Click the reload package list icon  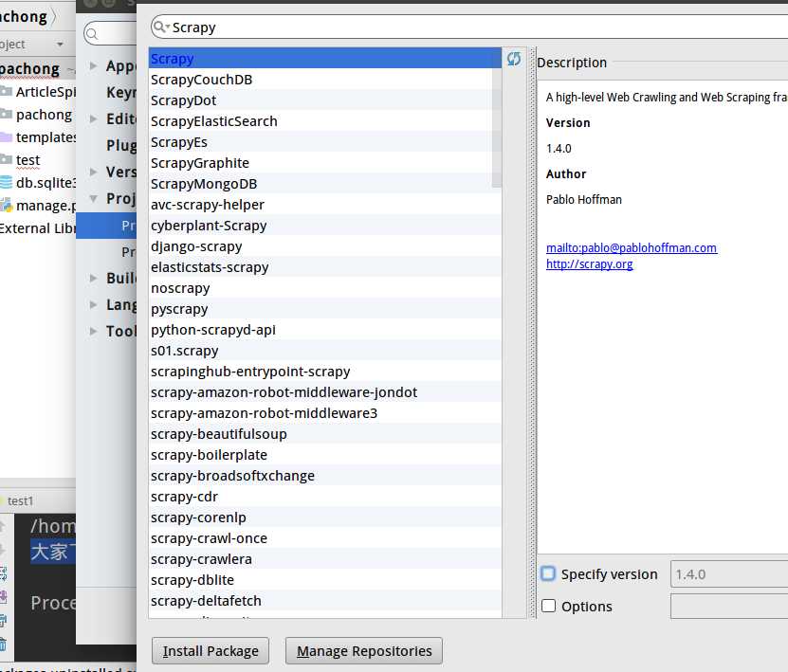point(514,59)
